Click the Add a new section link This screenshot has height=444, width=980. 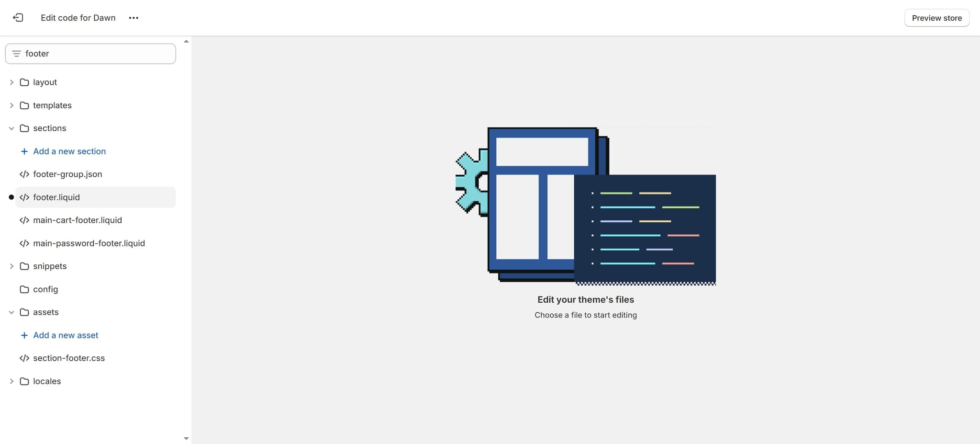[x=69, y=151]
